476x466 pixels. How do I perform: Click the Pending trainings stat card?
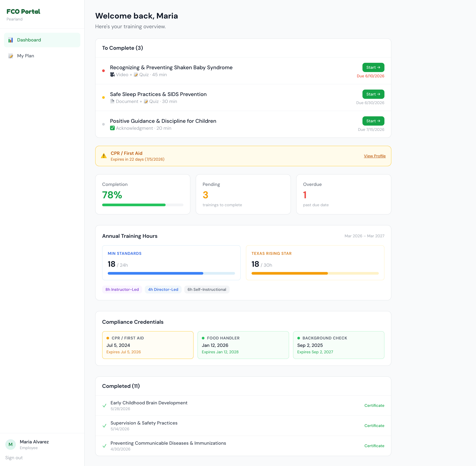click(x=243, y=194)
